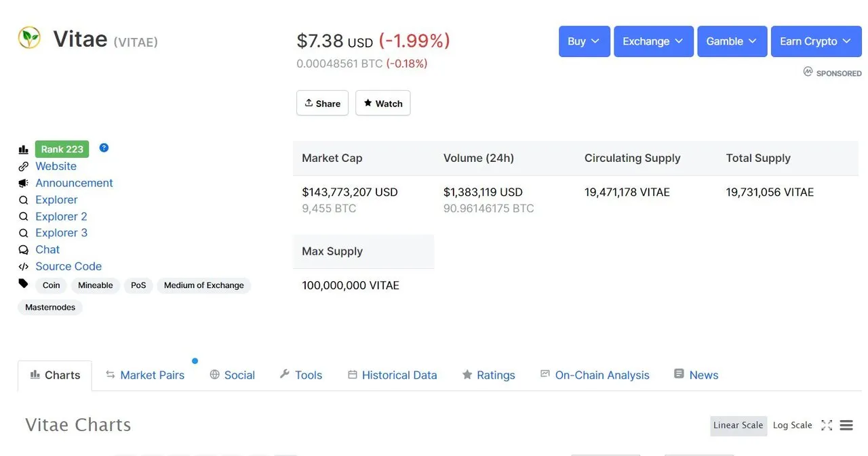Image resolution: width=868 pixels, height=456 pixels.
Task: Click the Medium of Exchange tag
Action: coord(204,285)
